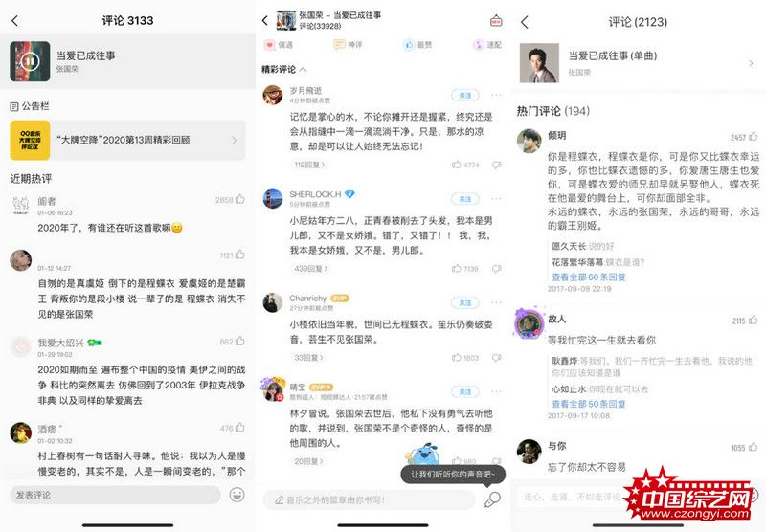Expand 119回复 under 岁月飛逝's comment

(309, 165)
